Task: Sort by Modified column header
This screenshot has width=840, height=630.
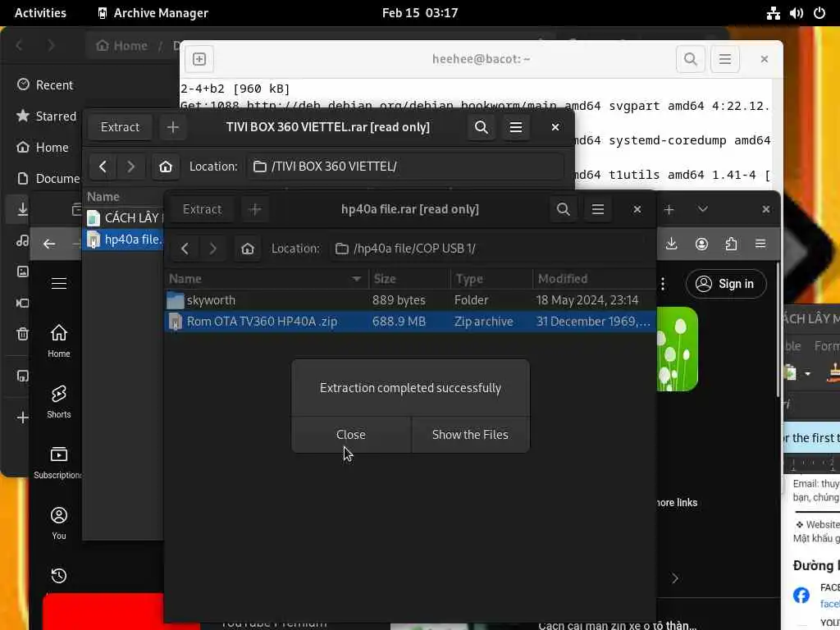Action: coord(594,279)
